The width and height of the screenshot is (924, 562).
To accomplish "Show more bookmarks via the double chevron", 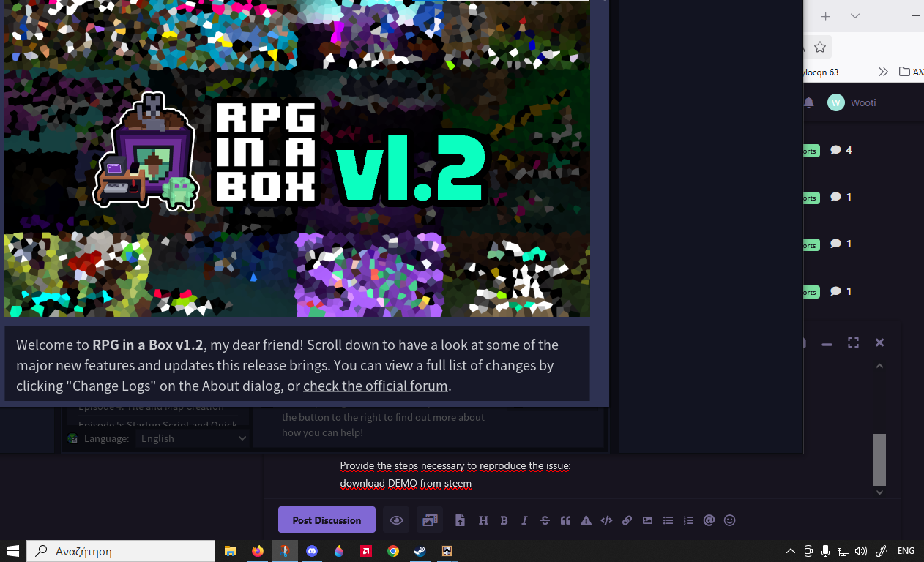I will pyautogui.click(x=883, y=72).
